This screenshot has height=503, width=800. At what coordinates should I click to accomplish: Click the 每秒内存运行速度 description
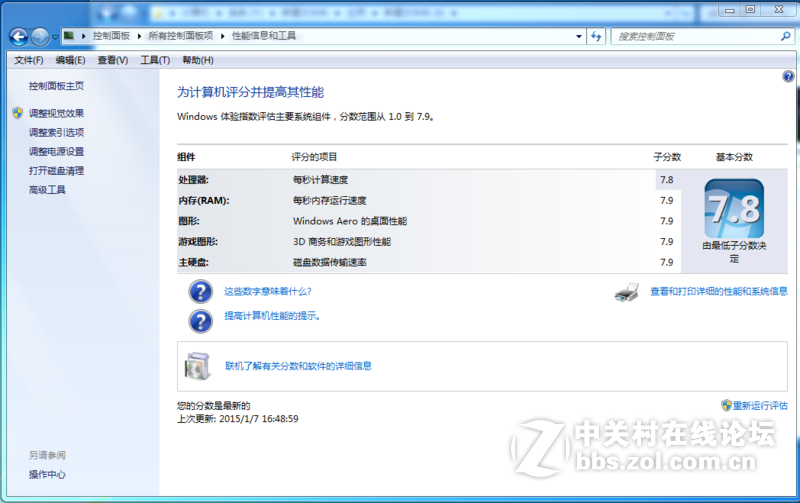pyautogui.click(x=330, y=200)
